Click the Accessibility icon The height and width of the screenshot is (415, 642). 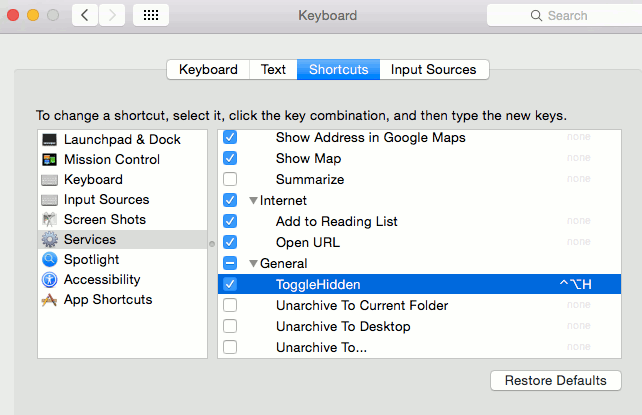tap(50, 280)
